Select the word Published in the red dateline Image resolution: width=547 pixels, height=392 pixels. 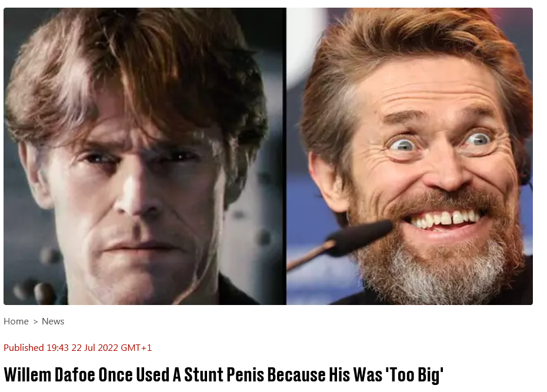[x=24, y=348]
